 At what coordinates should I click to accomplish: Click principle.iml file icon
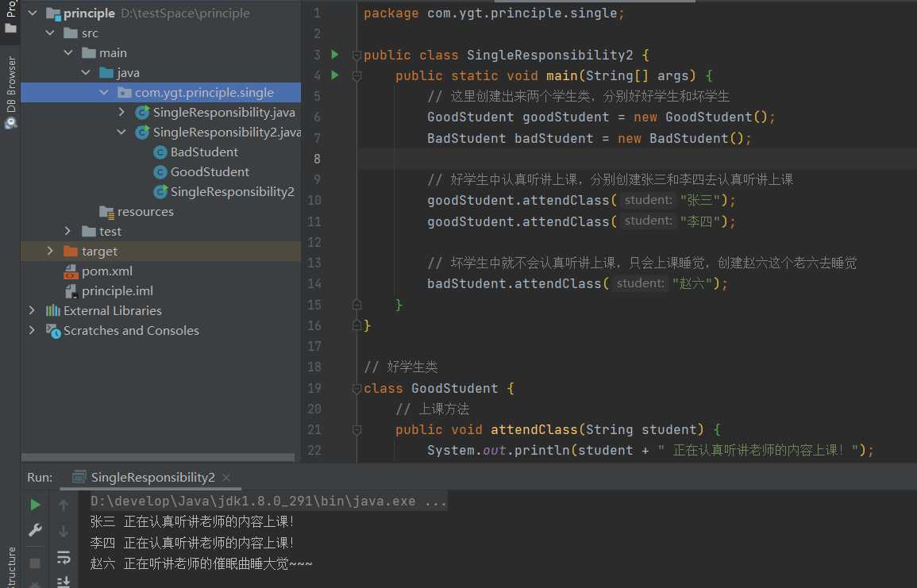71,291
